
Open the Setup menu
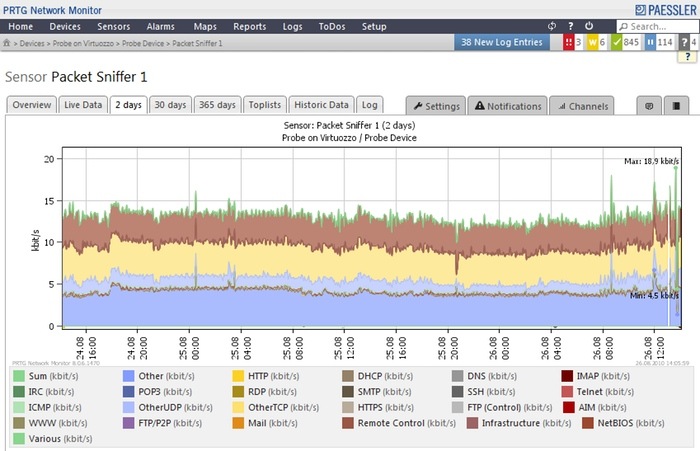pos(374,26)
